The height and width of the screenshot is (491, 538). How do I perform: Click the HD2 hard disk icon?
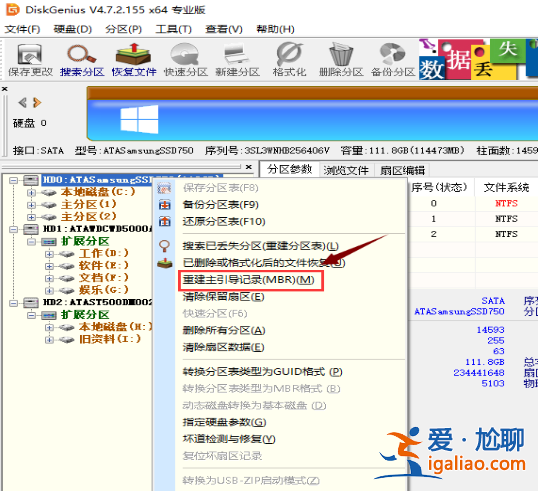31,303
